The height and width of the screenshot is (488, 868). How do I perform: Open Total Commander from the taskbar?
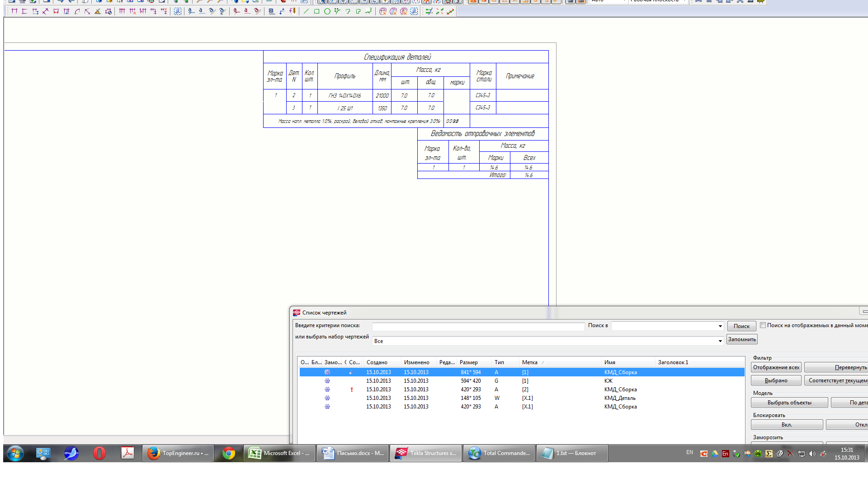499,453
